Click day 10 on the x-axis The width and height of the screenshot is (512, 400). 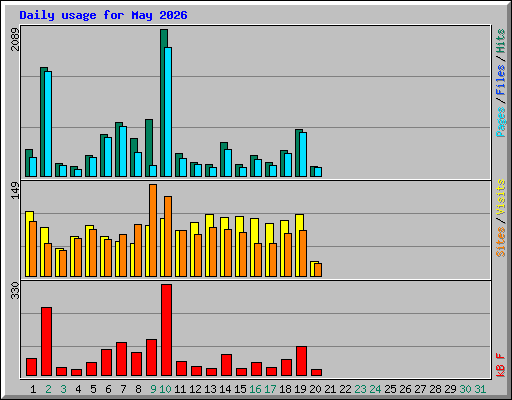tap(165, 389)
